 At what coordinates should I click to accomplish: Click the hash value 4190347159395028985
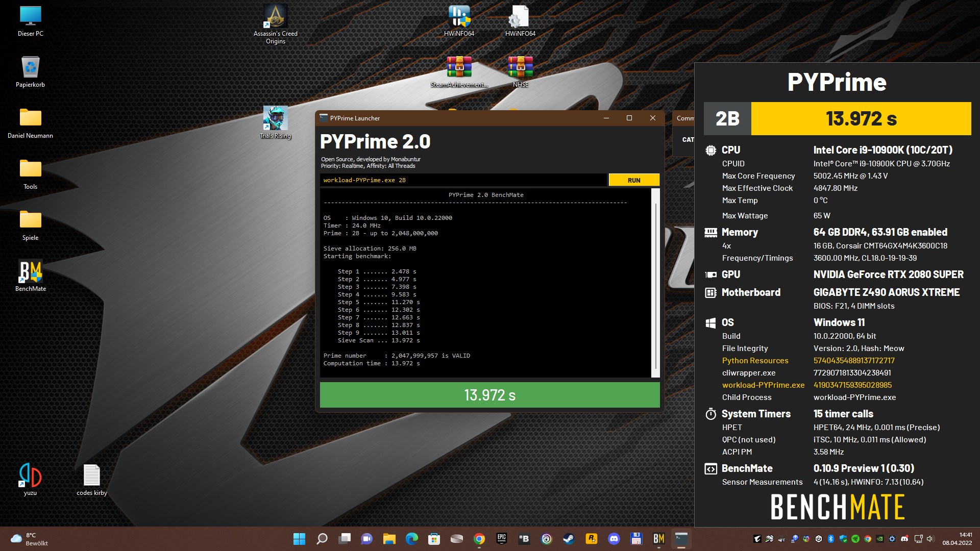click(x=852, y=385)
